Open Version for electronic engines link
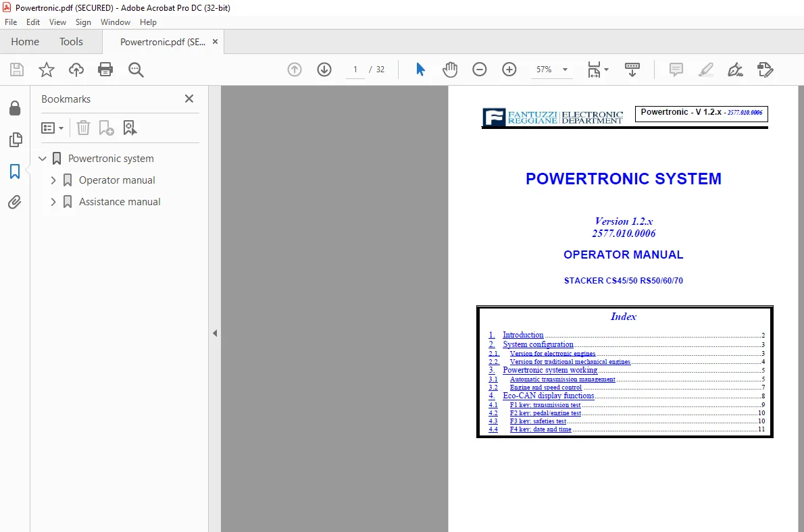 coord(553,354)
